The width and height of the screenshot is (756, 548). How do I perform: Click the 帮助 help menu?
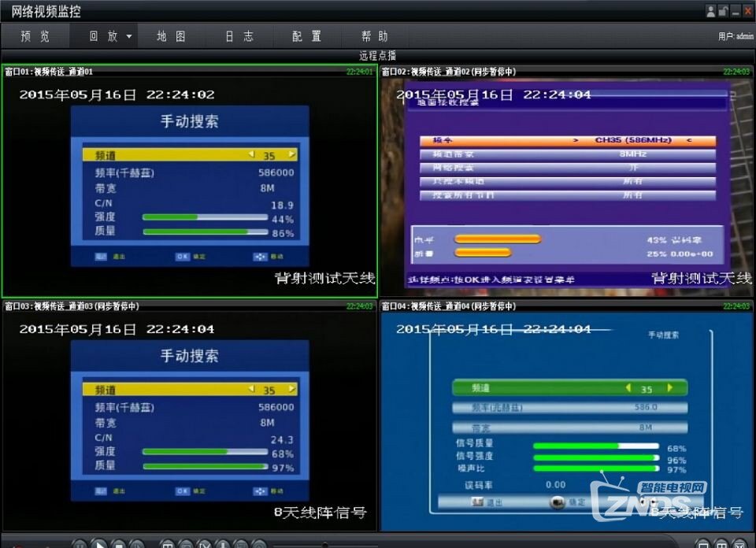375,36
